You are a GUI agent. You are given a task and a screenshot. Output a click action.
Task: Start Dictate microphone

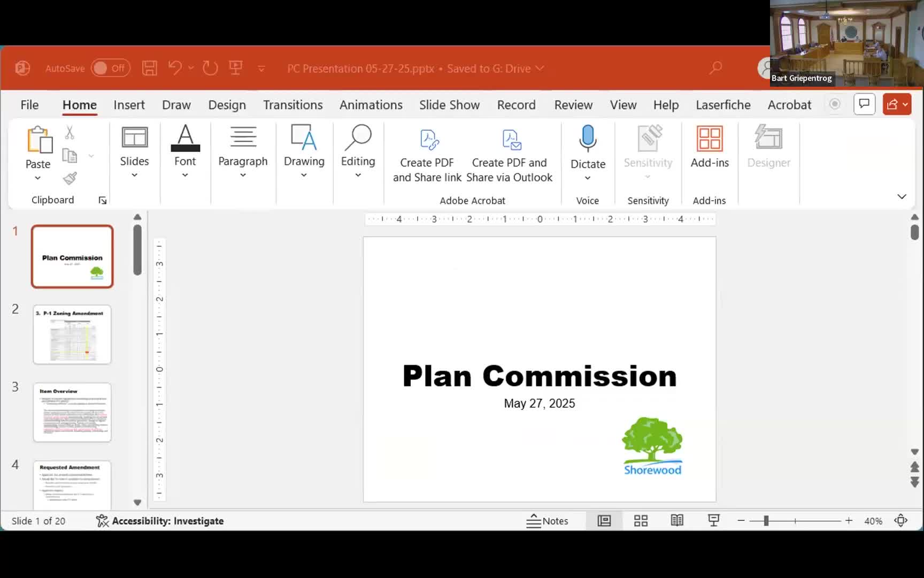point(588,138)
